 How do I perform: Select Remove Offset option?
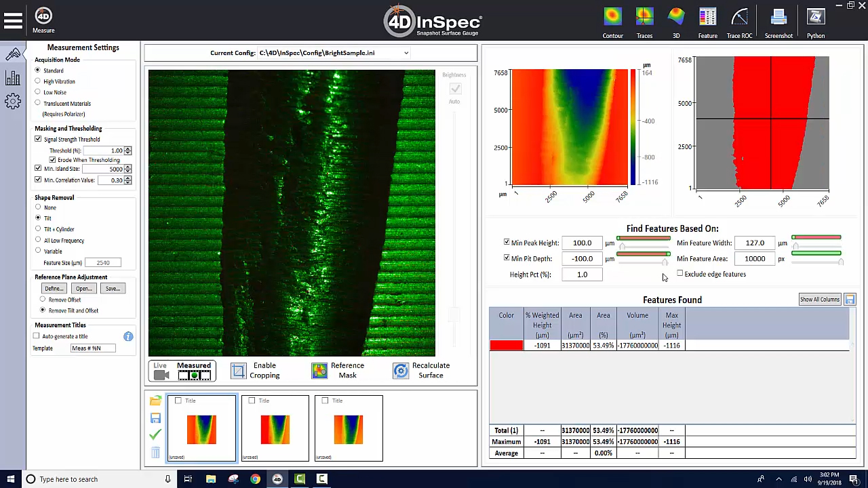43,300
